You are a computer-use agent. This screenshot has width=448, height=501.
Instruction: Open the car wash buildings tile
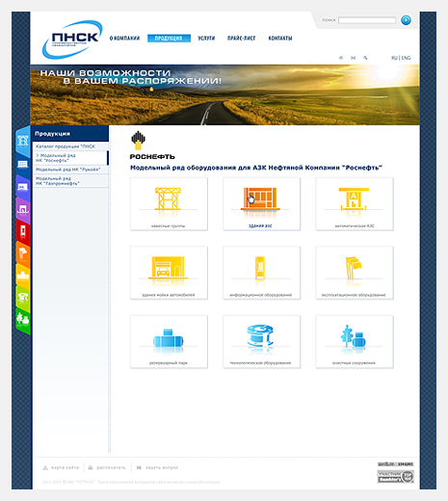[x=169, y=273]
